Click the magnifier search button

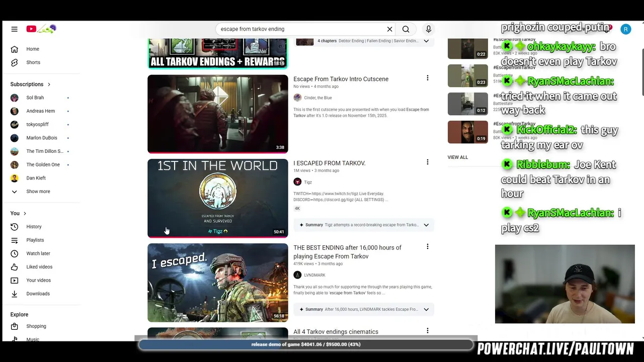pos(406,29)
